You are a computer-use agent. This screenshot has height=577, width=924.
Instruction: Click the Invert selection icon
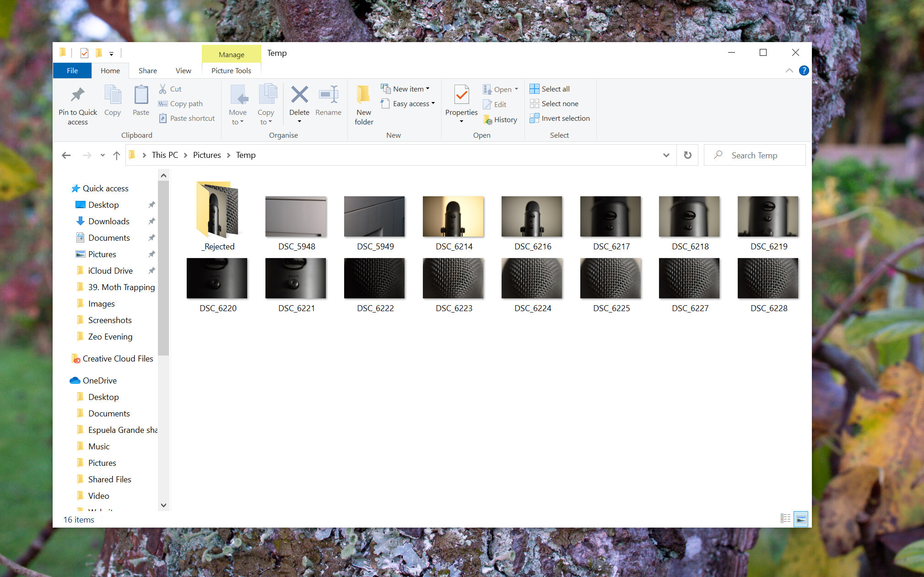click(534, 118)
